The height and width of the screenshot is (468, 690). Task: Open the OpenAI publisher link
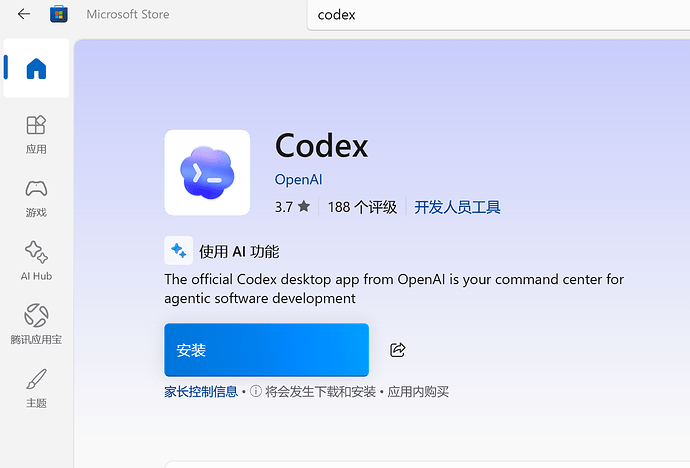click(298, 179)
